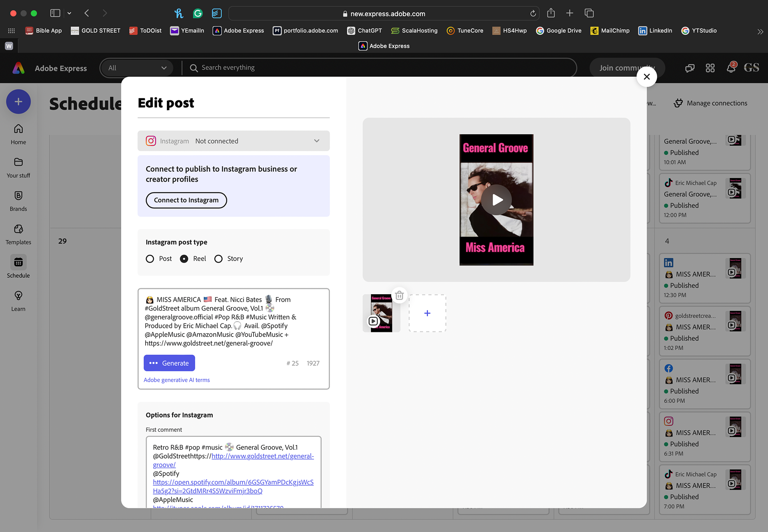Open the apps grid icon in header

[x=710, y=68]
